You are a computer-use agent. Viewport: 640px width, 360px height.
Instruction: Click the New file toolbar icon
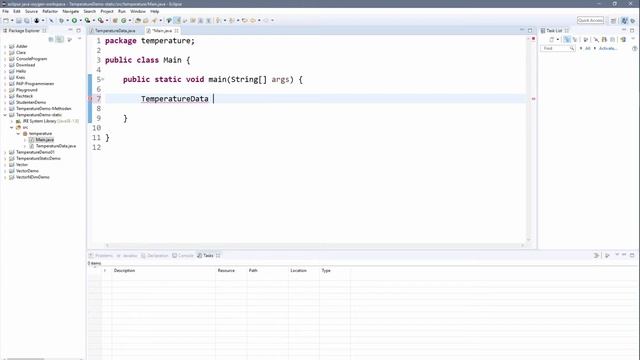coord(6,20)
